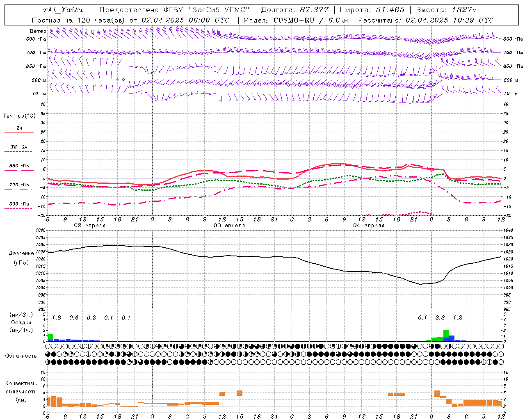Click the dashed line sample under 'Td 2м'
The image size is (525, 420).
pos(19,152)
